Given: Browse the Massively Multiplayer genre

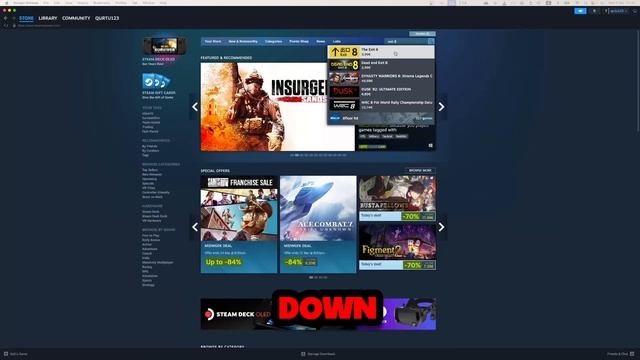Looking at the screenshot, I should point(158,262).
